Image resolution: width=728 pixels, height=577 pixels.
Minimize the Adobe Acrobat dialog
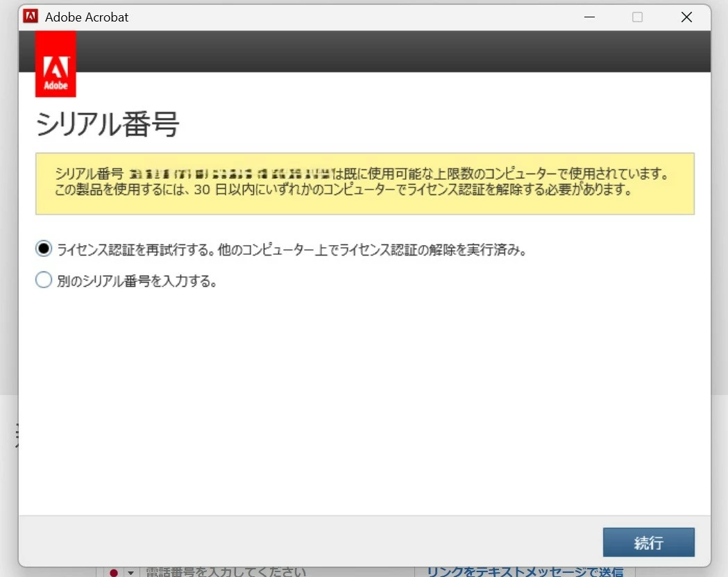pos(589,17)
